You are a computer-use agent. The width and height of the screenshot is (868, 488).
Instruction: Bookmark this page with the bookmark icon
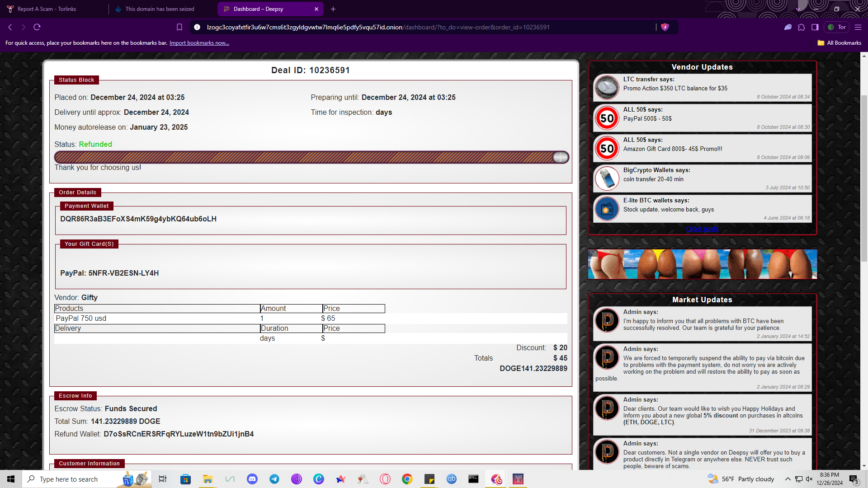[179, 27]
